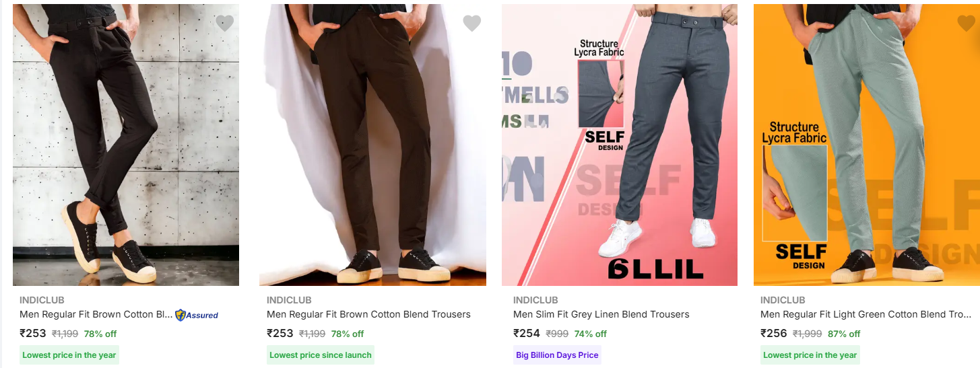The image size is (980, 368).
Task: Click the 'Big Billion Days Price' tag
Action: pyautogui.click(x=557, y=355)
